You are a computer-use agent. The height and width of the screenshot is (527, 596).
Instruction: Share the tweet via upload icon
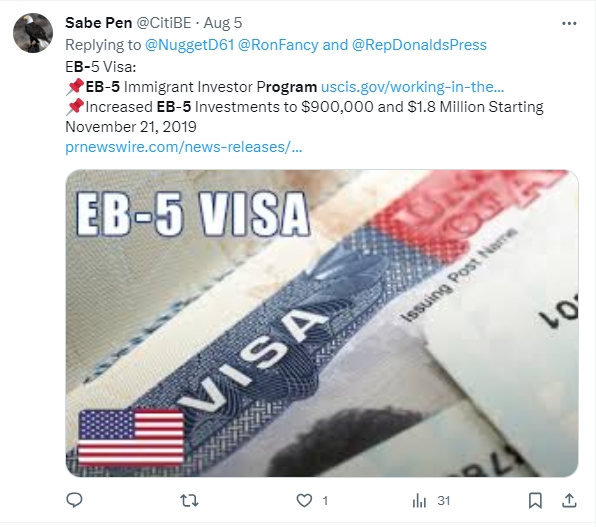[x=569, y=500]
